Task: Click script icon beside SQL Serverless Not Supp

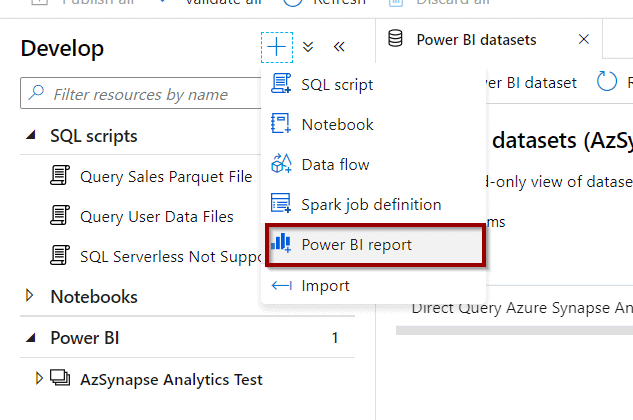Action: 60,255
